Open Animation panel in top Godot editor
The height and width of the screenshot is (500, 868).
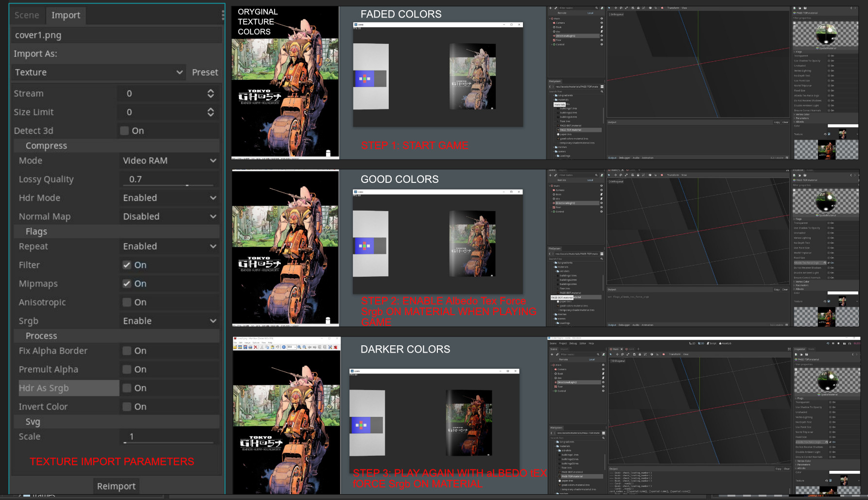[648, 158]
